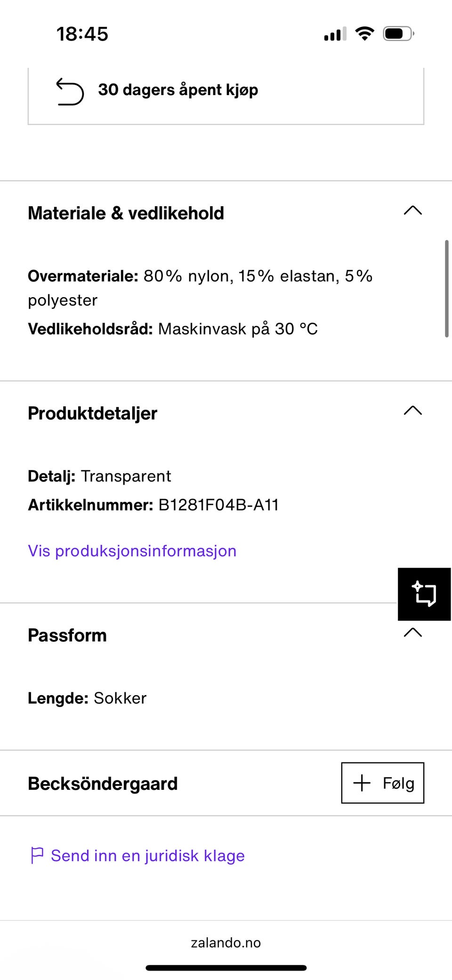Tap the cellular signal bars
This screenshot has height=980, width=452.
pos(335,34)
